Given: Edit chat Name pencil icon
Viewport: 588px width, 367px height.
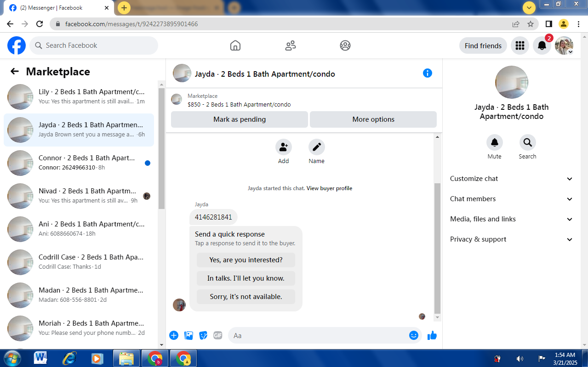Looking at the screenshot, I should pyautogui.click(x=317, y=147).
